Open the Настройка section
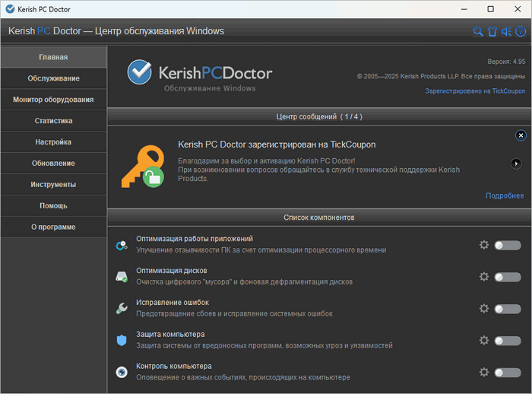The height and width of the screenshot is (394, 532). pyautogui.click(x=54, y=142)
